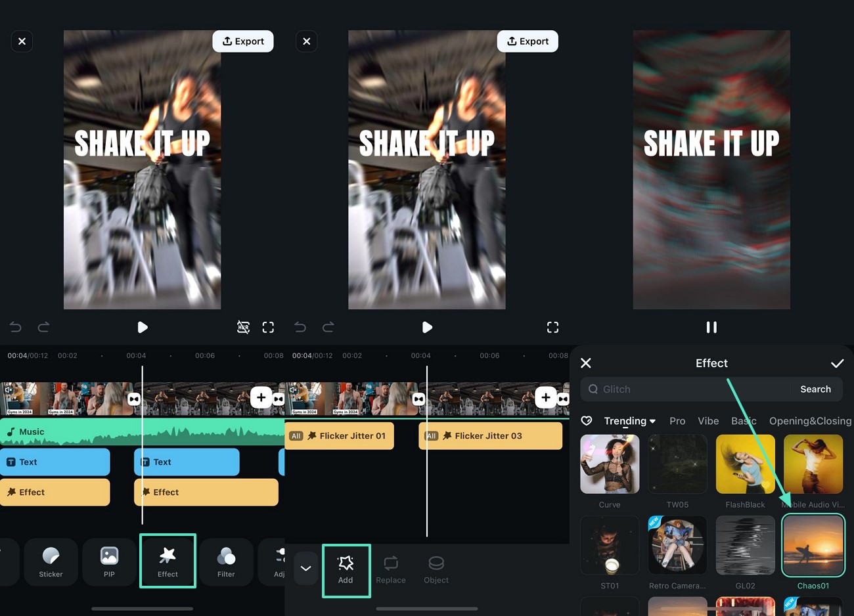
Task: Select the second Text clip at the playhead
Action: click(x=187, y=462)
